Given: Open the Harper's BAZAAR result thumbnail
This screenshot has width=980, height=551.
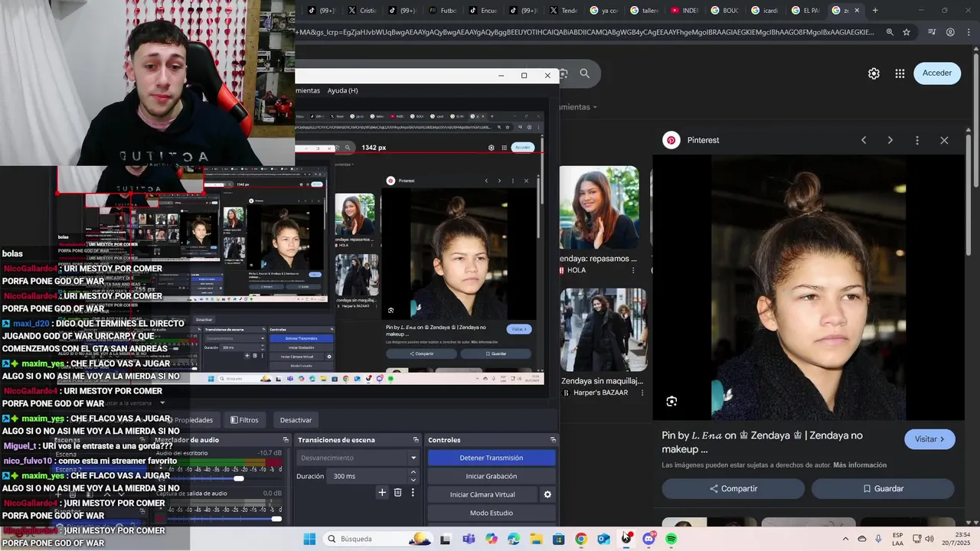Looking at the screenshot, I should (x=603, y=330).
